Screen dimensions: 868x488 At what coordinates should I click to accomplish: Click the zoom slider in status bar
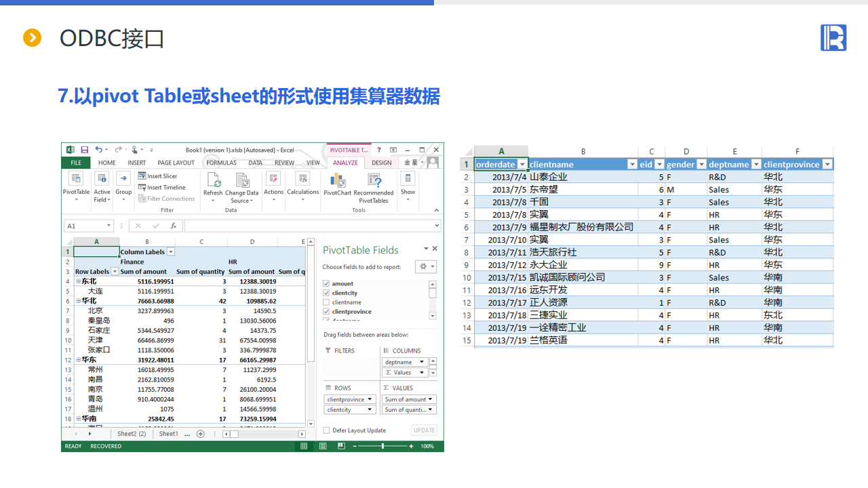coord(383,446)
